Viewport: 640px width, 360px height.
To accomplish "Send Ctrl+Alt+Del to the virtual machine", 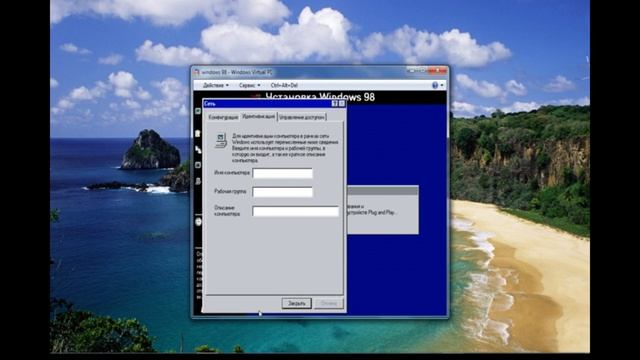I will [x=284, y=85].
